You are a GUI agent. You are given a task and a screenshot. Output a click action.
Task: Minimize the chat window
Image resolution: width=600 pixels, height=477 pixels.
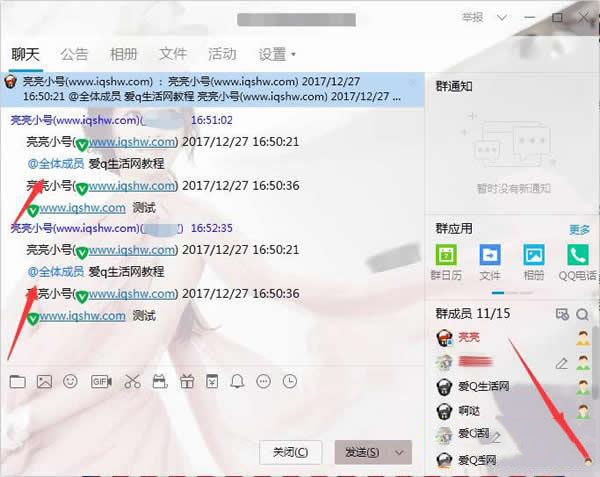pyautogui.click(x=530, y=18)
